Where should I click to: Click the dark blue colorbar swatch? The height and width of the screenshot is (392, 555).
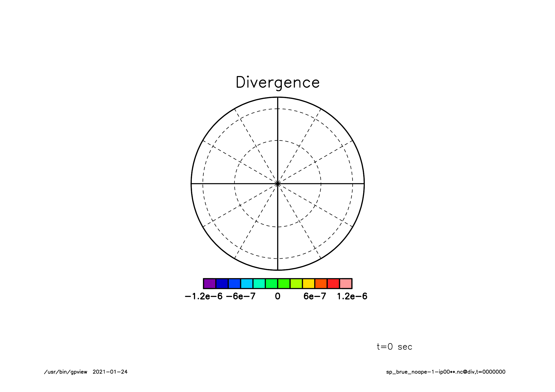click(222, 283)
